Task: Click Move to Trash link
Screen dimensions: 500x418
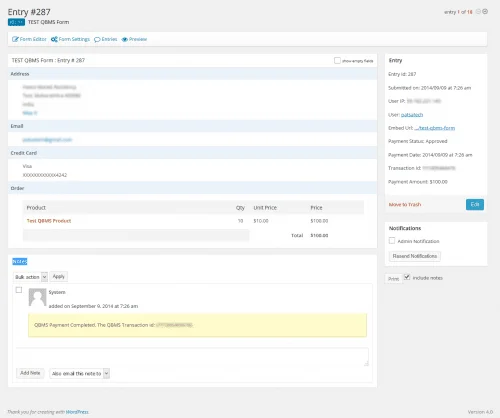Action: 405,204
